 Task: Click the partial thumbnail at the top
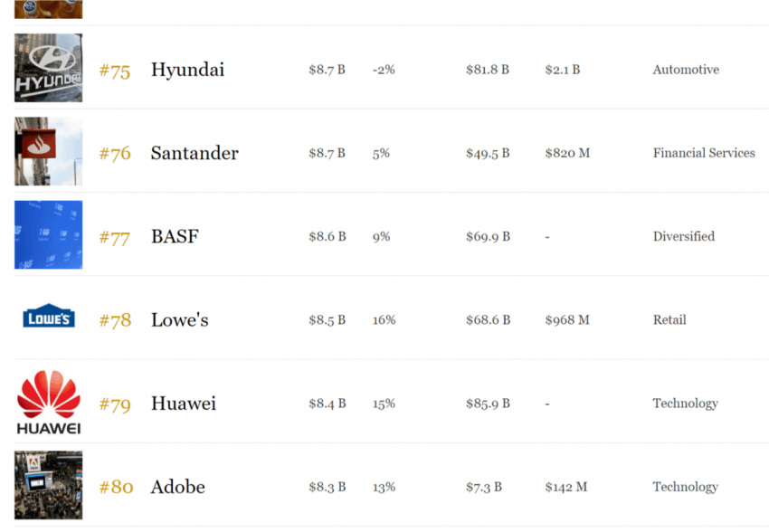click(x=49, y=9)
